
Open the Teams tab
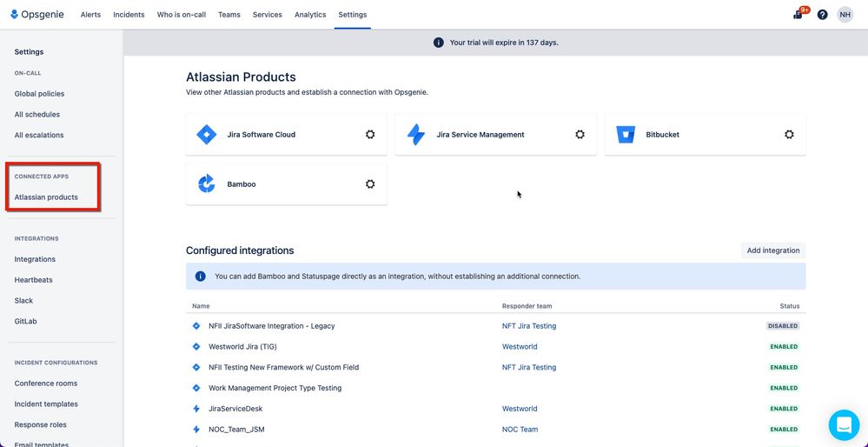(x=229, y=15)
